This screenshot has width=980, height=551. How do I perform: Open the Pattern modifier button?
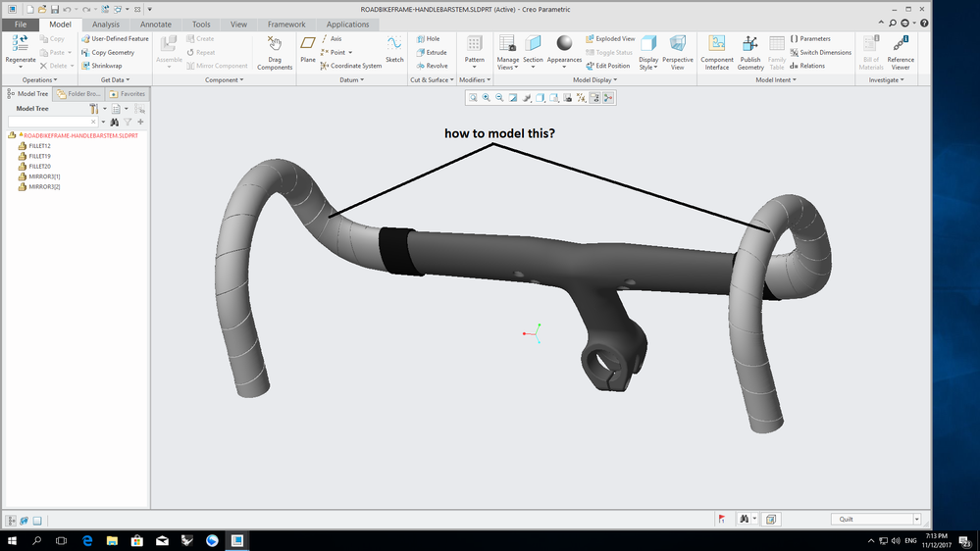click(x=475, y=53)
